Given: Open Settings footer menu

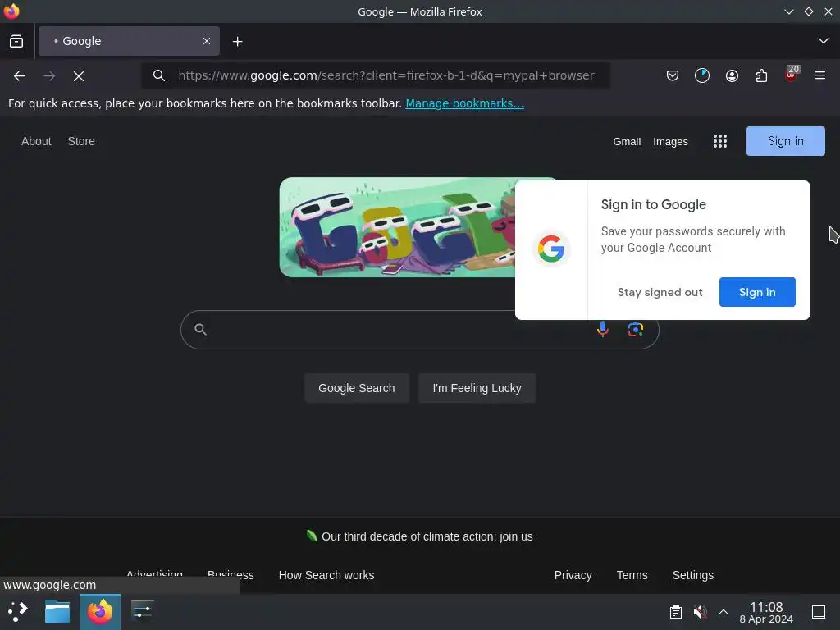Looking at the screenshot, I should [x=692, y=575].
